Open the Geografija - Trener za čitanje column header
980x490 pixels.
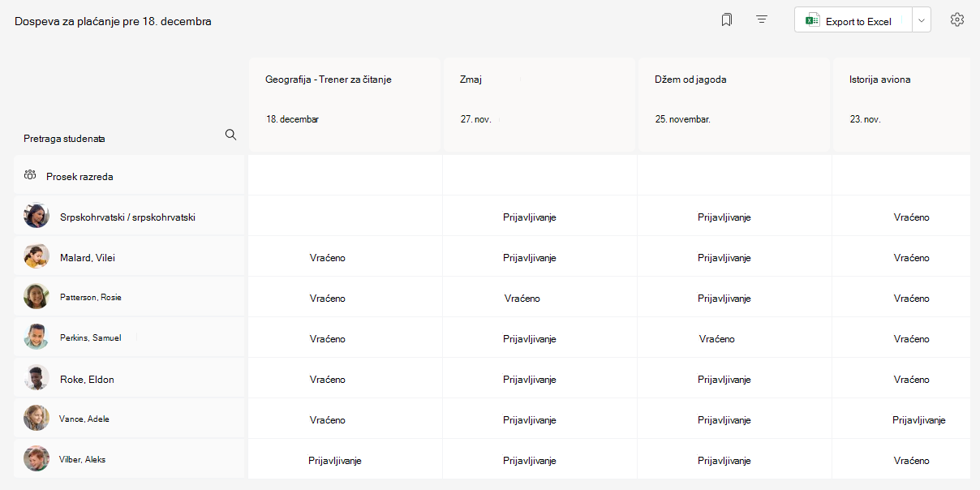345,104
